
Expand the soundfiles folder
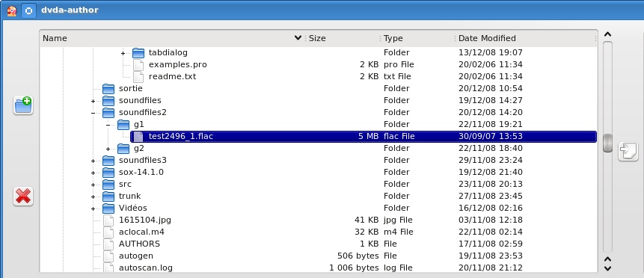93,101
